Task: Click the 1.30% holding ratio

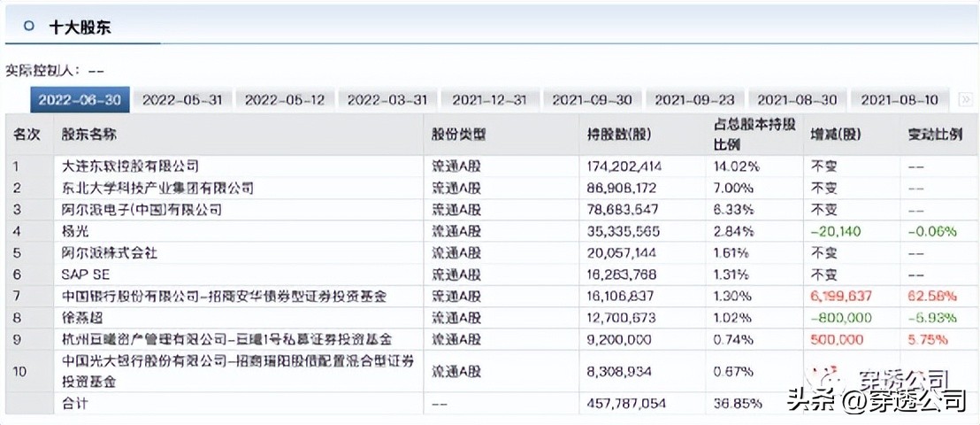Action: pyautogui.click(x=732, y=296)
